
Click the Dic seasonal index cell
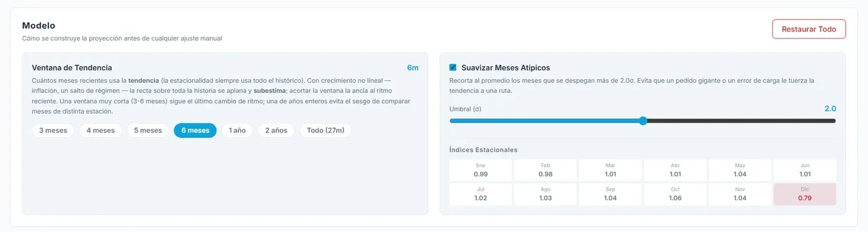(805, 194)
